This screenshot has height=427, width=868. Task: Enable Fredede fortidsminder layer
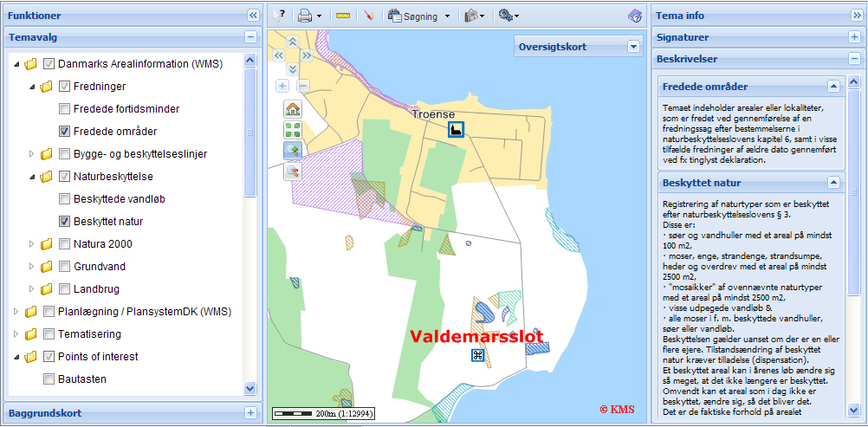[64, 109]
